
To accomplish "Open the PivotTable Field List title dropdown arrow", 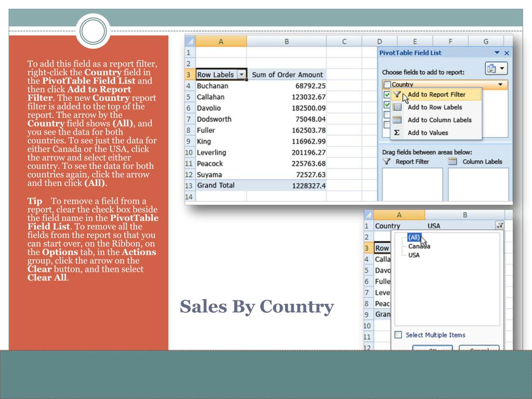I will [x=497, y=53].
